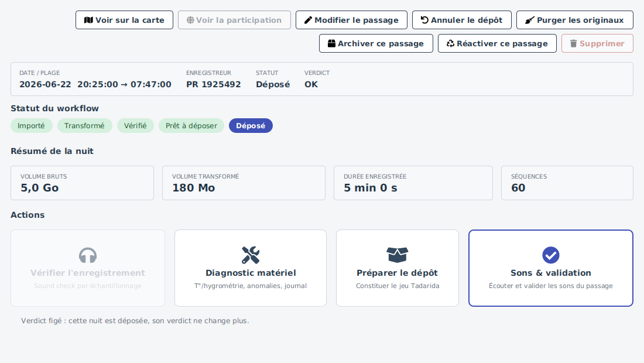Click the Actions heading
Screen dimensions: 644x363
tap(28, 215)
